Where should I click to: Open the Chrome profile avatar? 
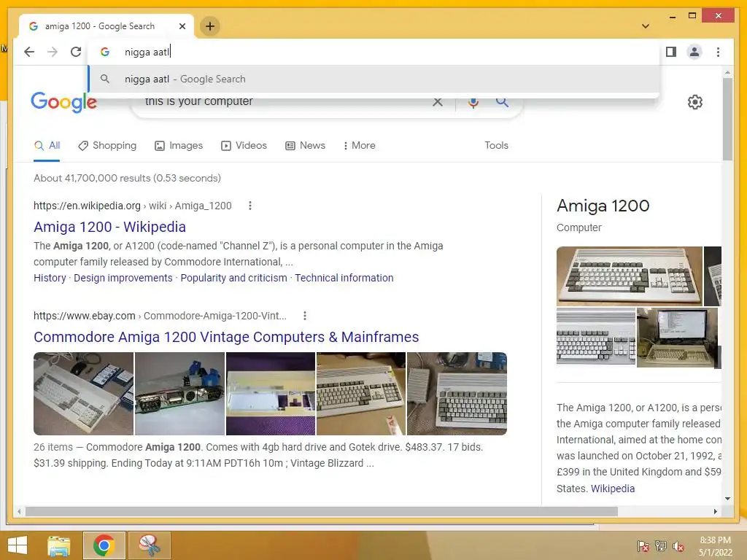694,52
